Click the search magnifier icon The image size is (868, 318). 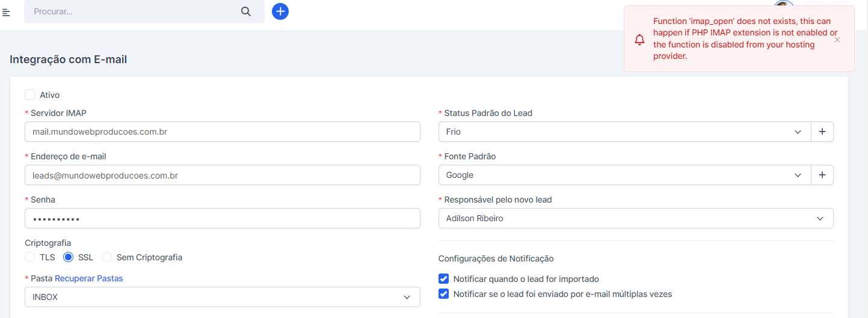(245, 11)
